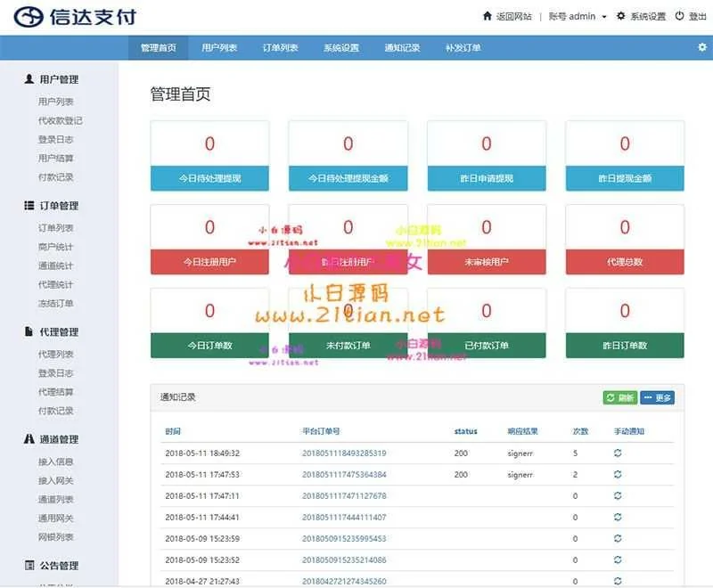Viewport: 713px width, 588px height.
Task: Switch to the 用户列表 navbar tab
Action: tap(219, 48)
